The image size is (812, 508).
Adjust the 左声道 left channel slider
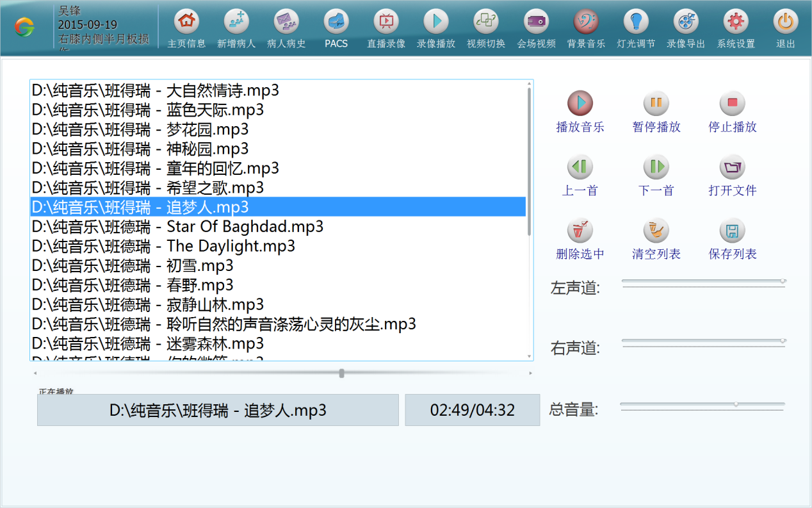(704, 281)
